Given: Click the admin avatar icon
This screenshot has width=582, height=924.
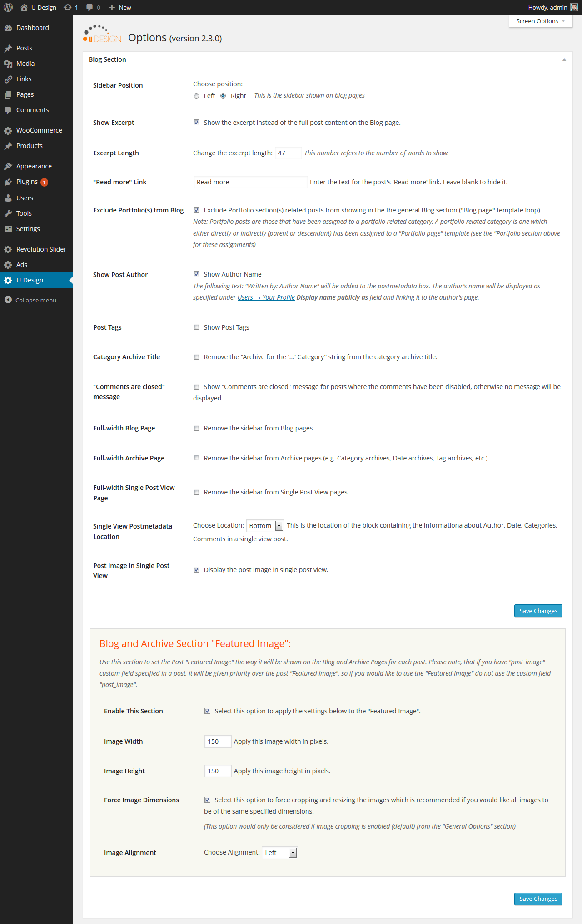Looking at the screenshot, I should pos(574,7).
